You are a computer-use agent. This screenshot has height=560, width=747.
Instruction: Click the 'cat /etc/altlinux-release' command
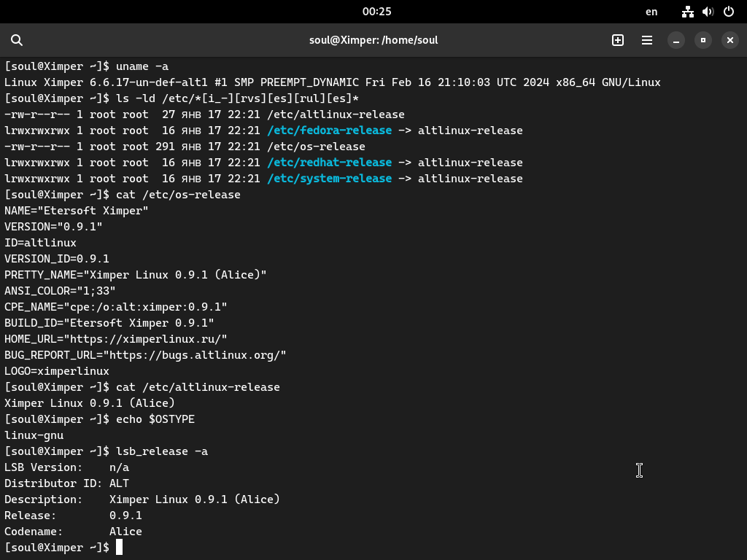pos(198,387)
